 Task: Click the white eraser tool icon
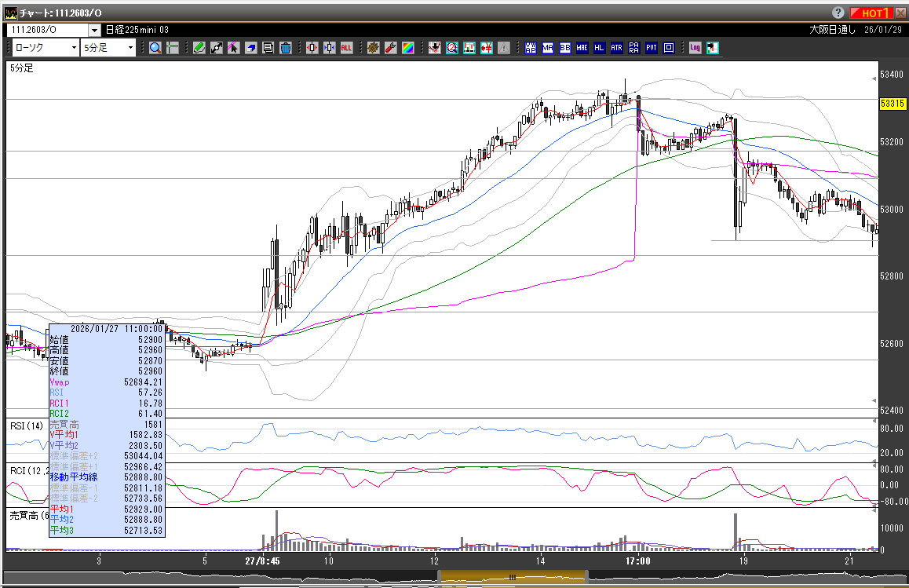tap(251, 48)
